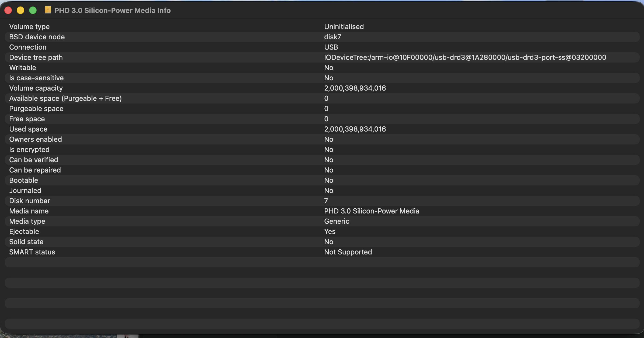Screen dimensions: 644x338
Task: Select the Connection USB row
Action: [x=28, y=47]
